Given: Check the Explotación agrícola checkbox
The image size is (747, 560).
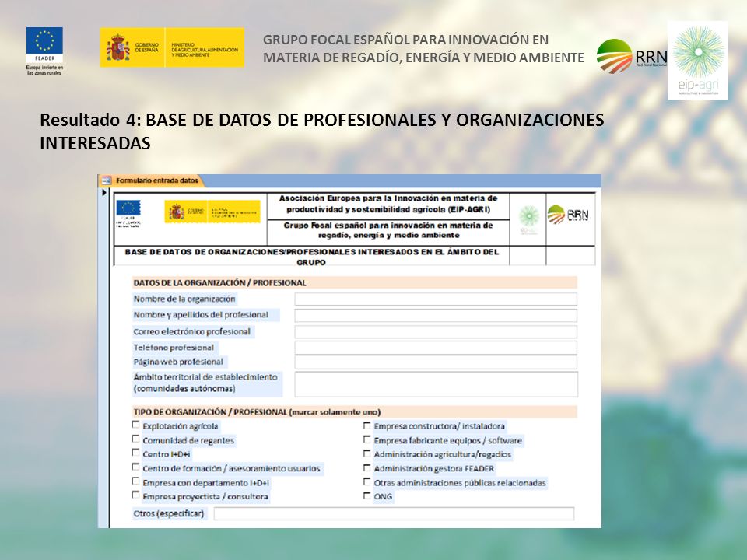Looking at the screenshot, I should click(x=135, y=425).
